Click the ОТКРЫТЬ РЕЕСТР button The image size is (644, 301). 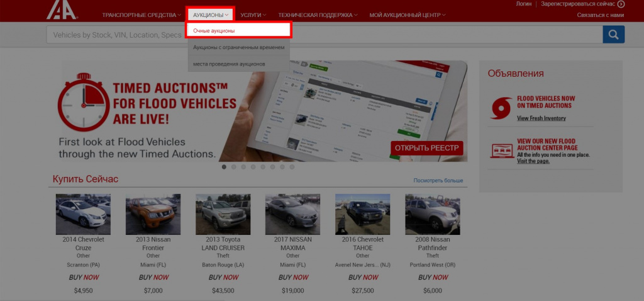pos(427,148)
